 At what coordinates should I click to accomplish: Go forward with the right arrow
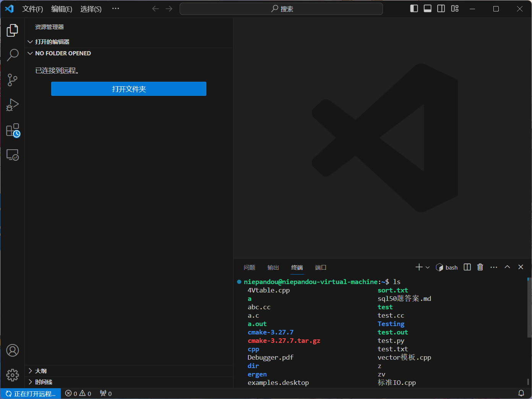point(169,9)
